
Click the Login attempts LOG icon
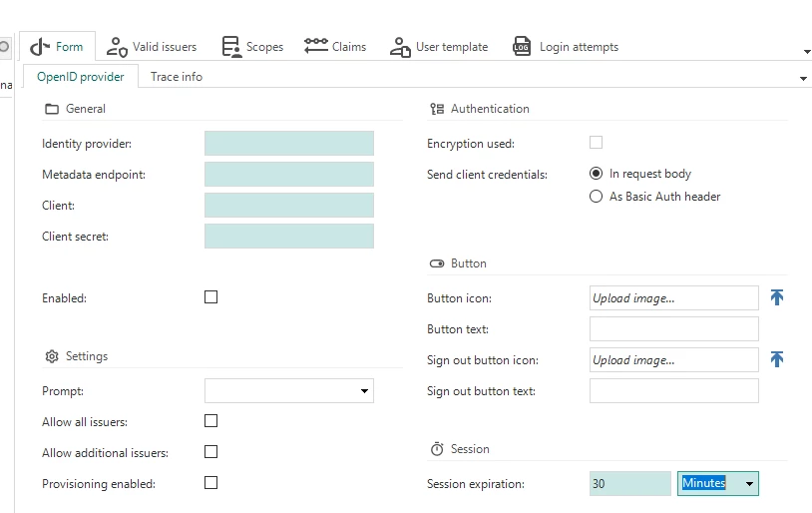point(522,46)
